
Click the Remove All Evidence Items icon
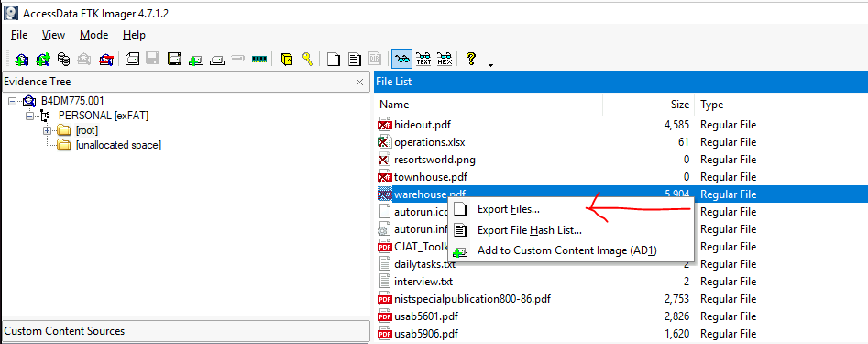[106, 59]
